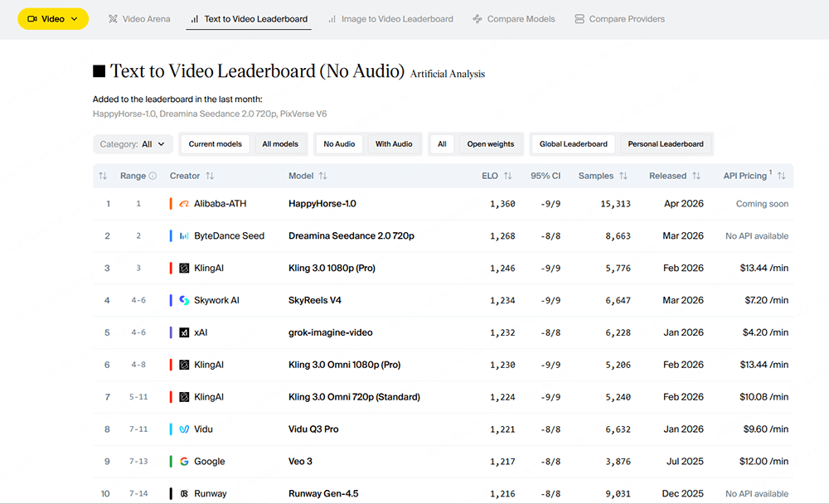Open the HappyHorse-1.0 model link
The height and width of the screenshot is (504, 829).
[x=322, y=204]
